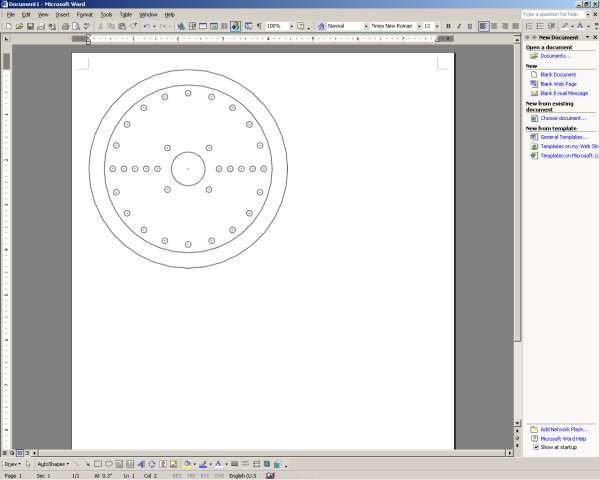Image resolution: width=600 pixels, height=480 pixels.
Task: Click the Paste clipboard icon
Action: (x=122, y=26)
